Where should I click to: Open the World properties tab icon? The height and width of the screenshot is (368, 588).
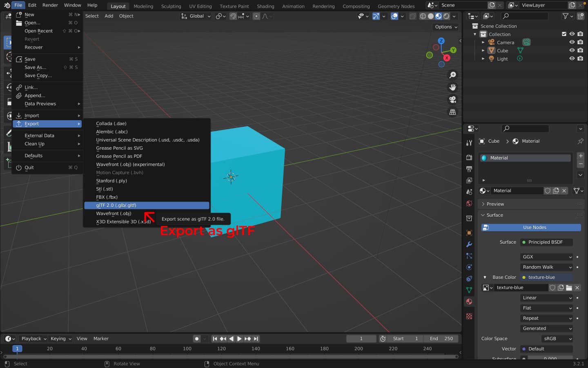tap(469, 203)
